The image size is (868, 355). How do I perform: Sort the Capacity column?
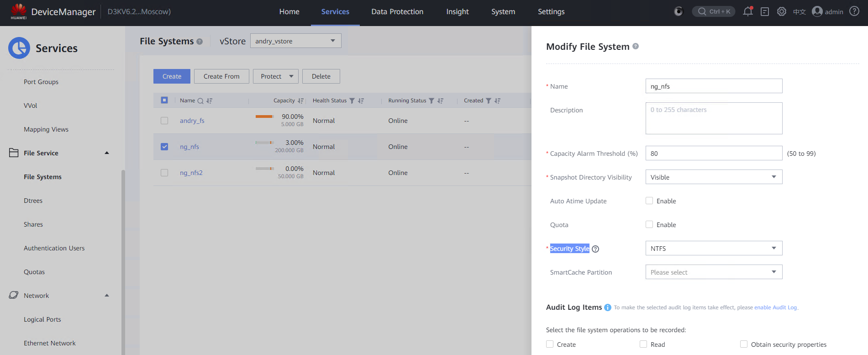point(300,101)
